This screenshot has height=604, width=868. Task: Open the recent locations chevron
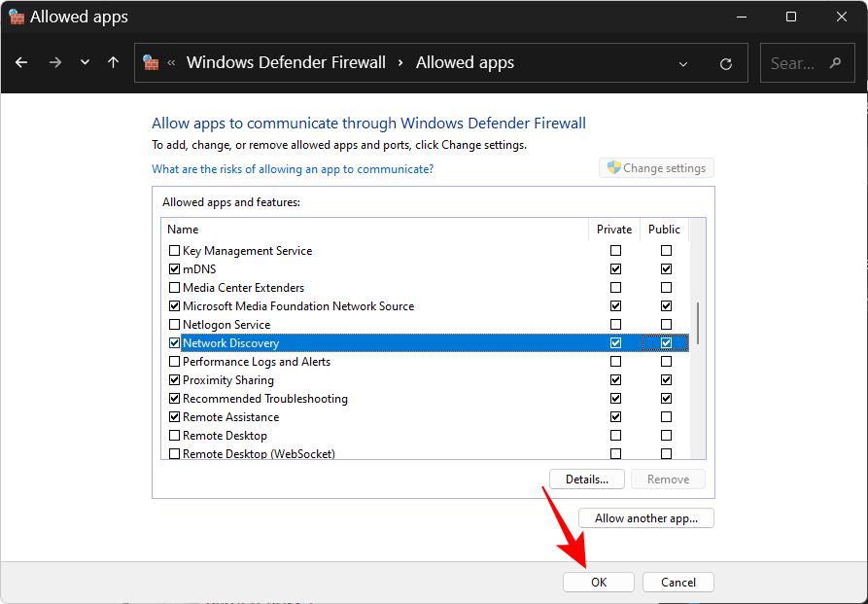(84, 62)
